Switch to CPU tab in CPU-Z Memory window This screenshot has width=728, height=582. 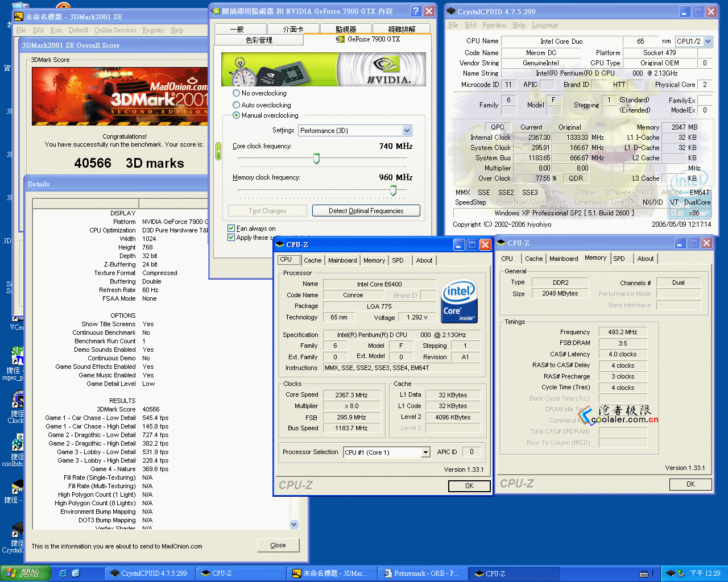tap(507, 259)
